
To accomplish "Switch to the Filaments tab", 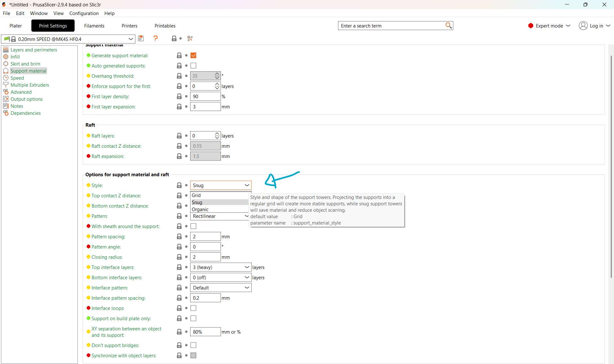I will [94, 26].
